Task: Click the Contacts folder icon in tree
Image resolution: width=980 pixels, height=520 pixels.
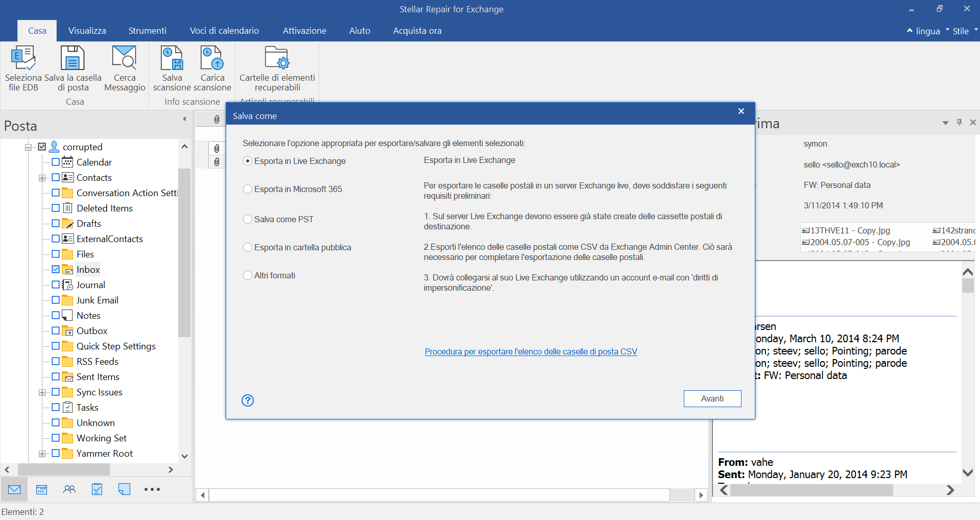Action: 67,177
